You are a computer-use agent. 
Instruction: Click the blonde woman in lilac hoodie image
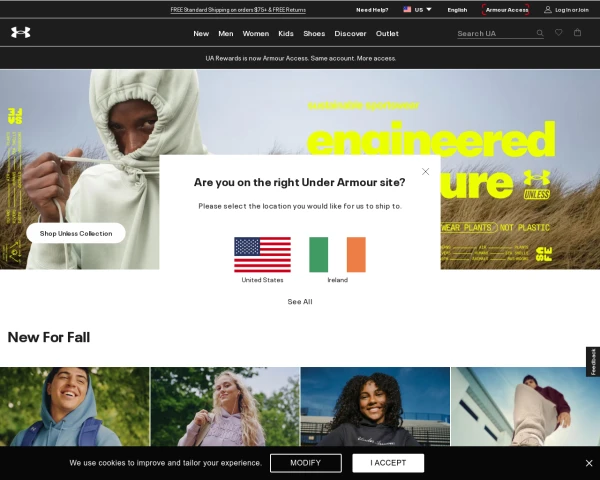pos(225,407)
